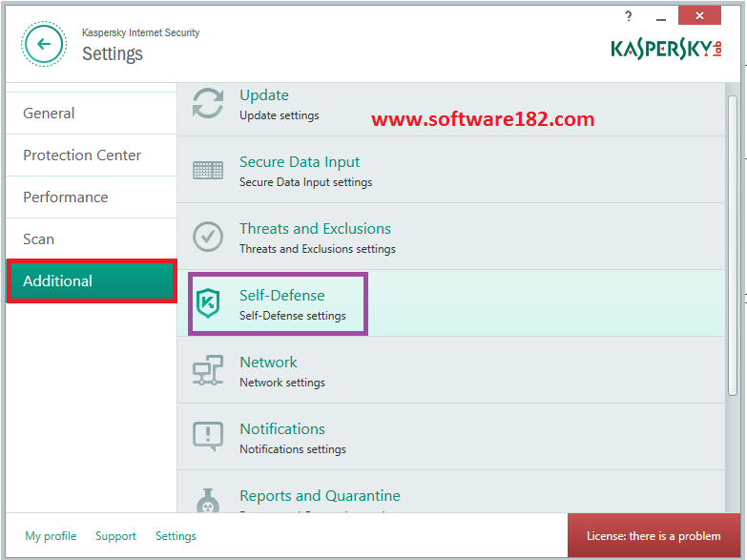Click the Secure Data Input keyboard icon
The width and height of the screenshot is (747, 560).
tap(208, 170)
